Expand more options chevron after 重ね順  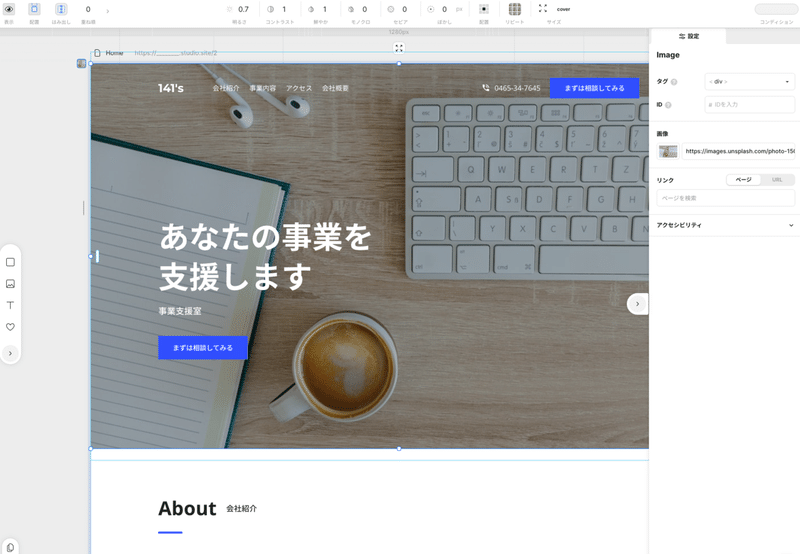click(108, 11)
